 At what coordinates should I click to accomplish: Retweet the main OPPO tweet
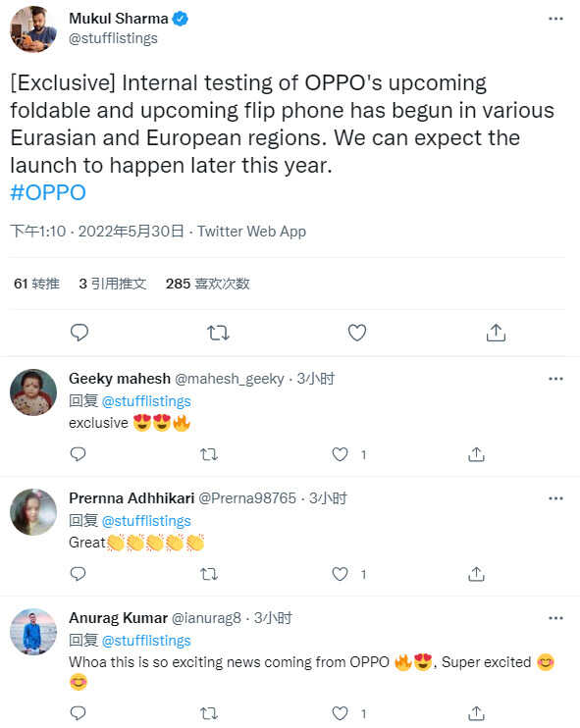pyautogui.click(x=218, y=333)
